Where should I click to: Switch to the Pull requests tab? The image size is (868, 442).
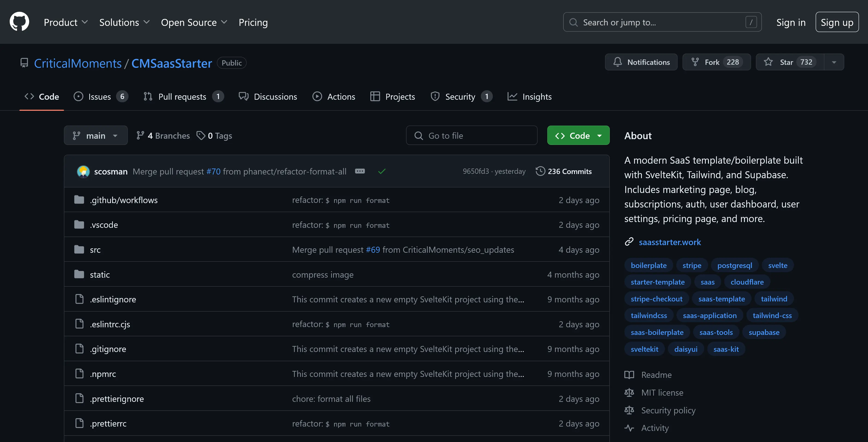pyautogui.click(x=182, y=97)
